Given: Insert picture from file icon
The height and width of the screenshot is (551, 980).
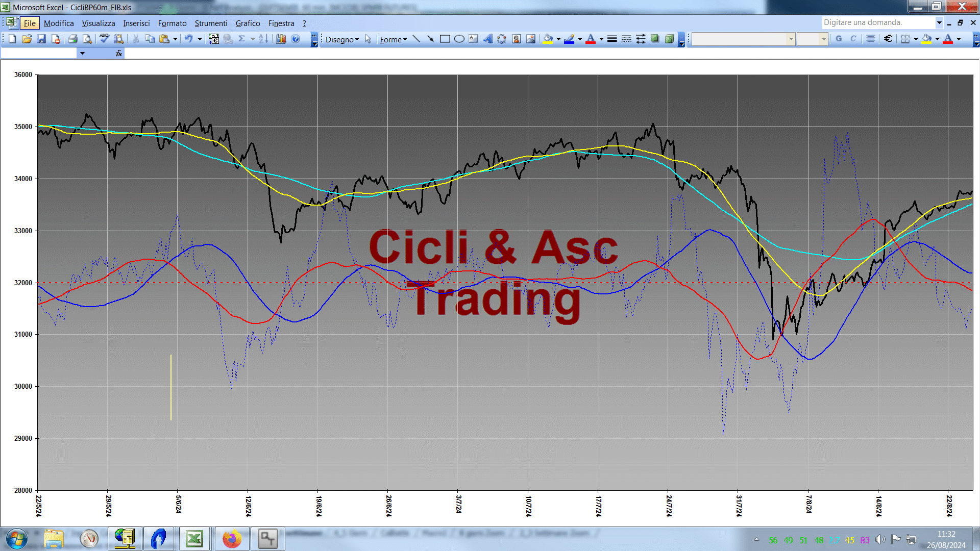Looking at the screenshot, I should (531, 39).
